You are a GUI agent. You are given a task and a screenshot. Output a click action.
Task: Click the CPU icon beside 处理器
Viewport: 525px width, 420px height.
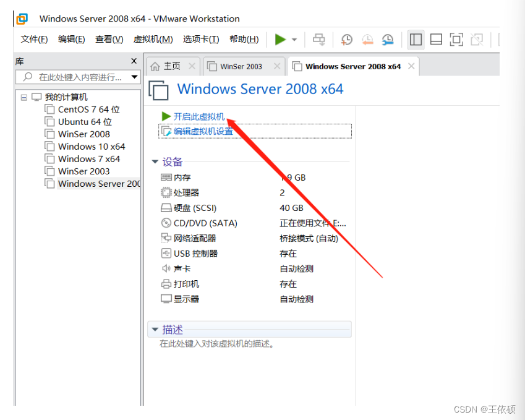point(166,192)
